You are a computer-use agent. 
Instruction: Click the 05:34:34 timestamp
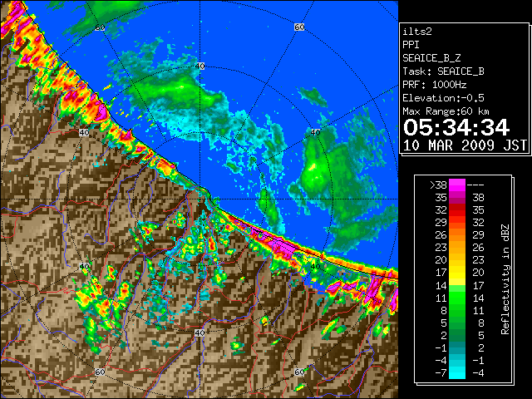tap(456, 127)
